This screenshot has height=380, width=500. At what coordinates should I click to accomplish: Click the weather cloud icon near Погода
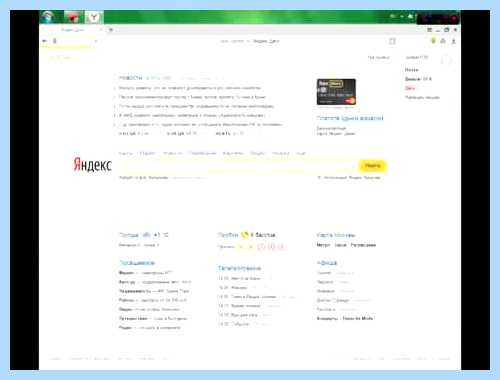pyautogui.click(x=146, y=235)
